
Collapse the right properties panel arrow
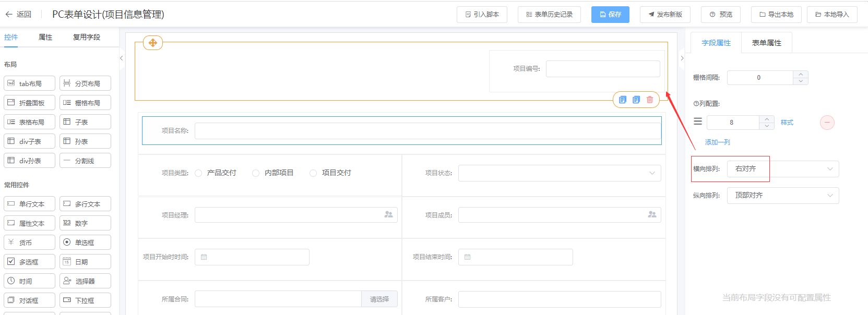point(682,58)
